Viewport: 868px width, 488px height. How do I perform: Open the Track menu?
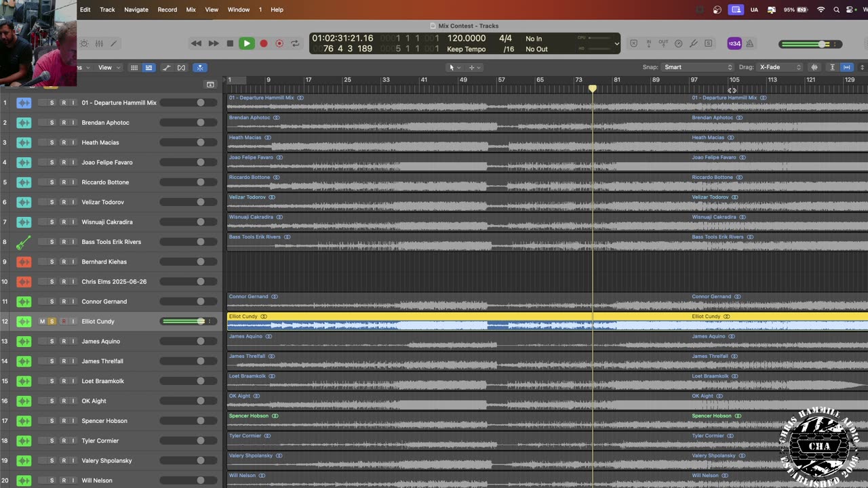click(x=107, y=9)
